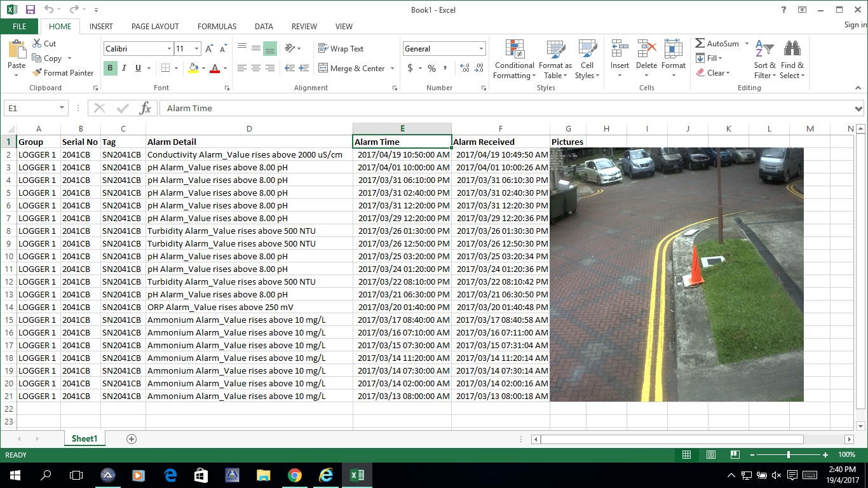Click Increase Decimal icon
868x488 pixels.
click(465, 68)
